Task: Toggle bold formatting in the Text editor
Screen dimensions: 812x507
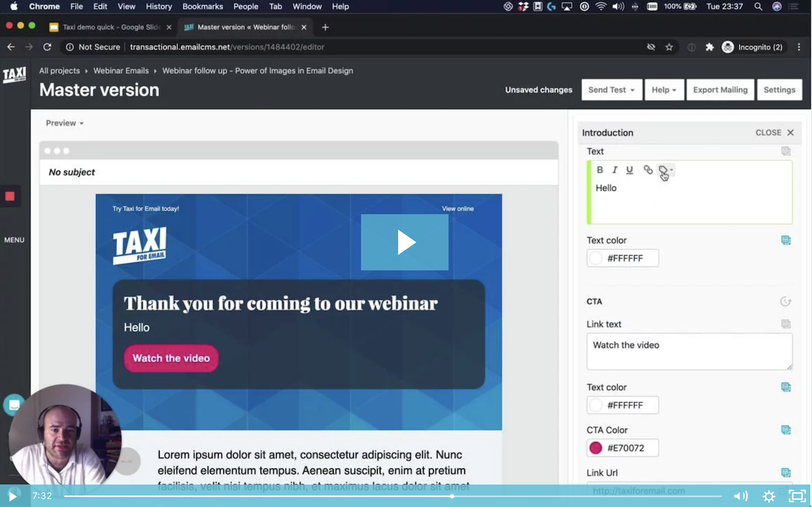Action: click(x=600, y=170)
